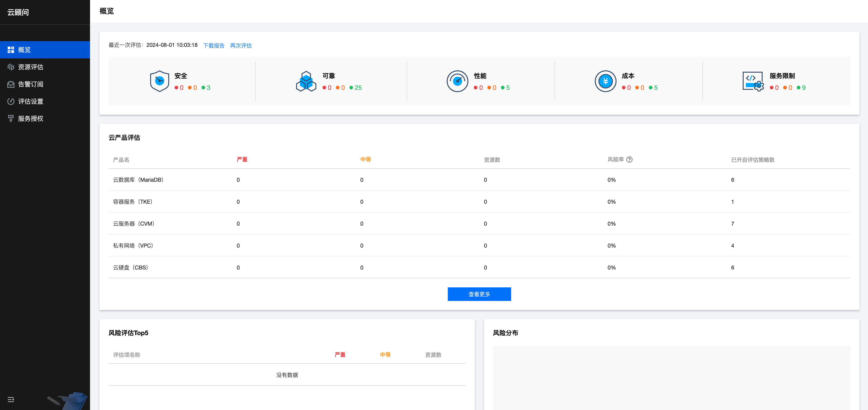868x410 pixels.
Task: Select the 云数据库 (MariaDB) row
Action: (x=138, y=180)
